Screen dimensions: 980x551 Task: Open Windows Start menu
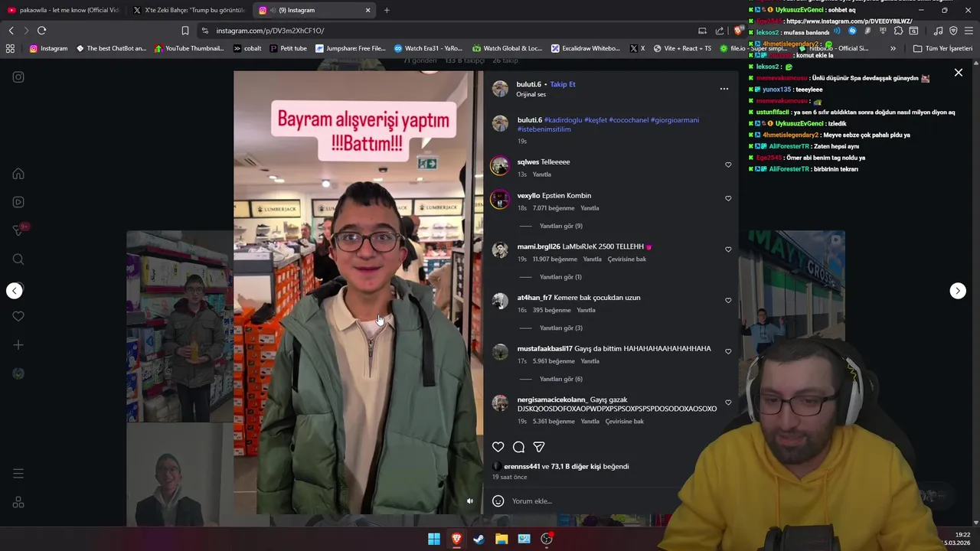pos(434,539)
